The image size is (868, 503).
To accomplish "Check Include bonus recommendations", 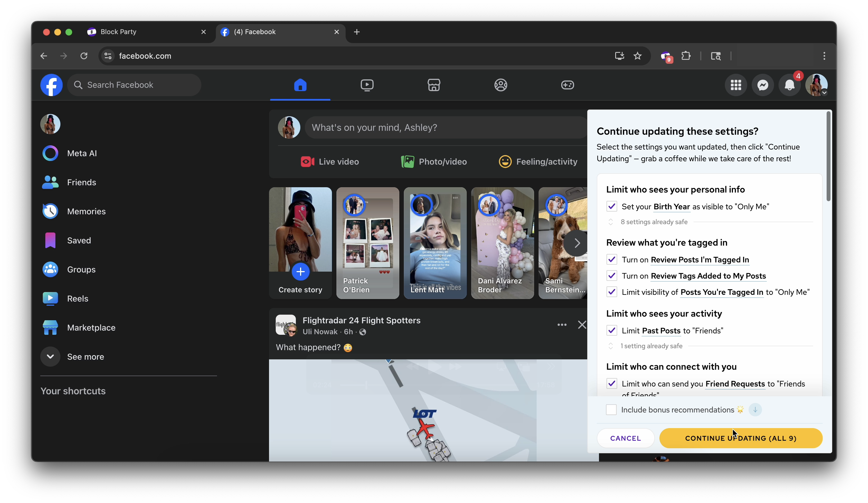I will pos(611,409).
